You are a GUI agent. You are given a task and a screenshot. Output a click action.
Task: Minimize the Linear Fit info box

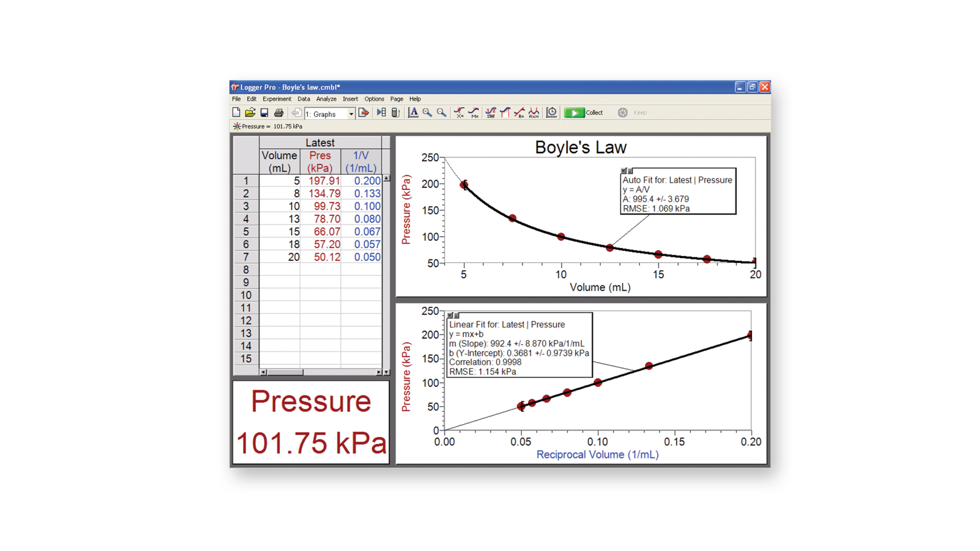(457, 316)
